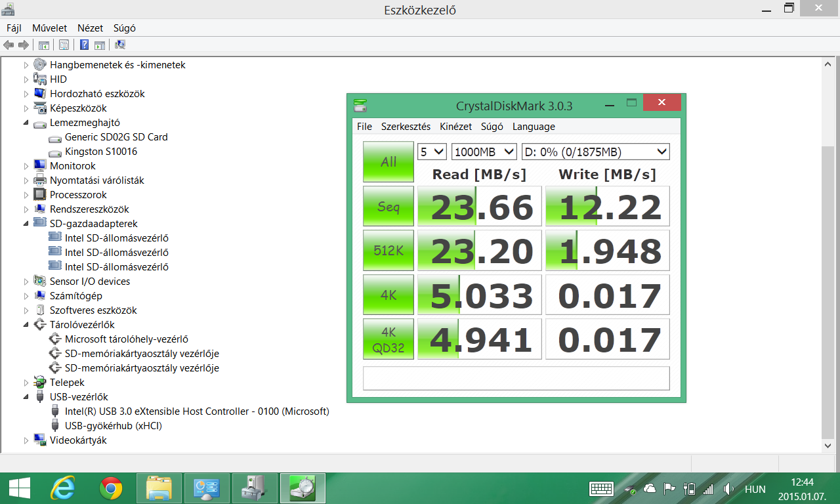This screenshot has height=504, width=840.
Task: Run the Seq benchmark button
Action: [x=388, y=206]
